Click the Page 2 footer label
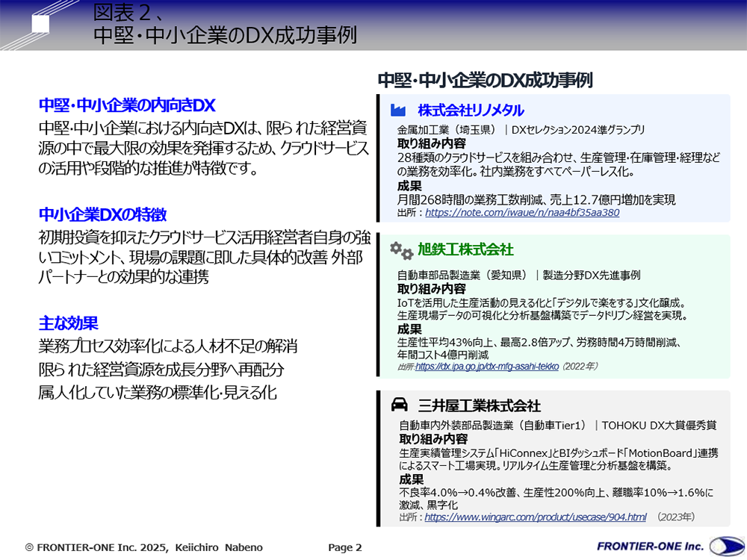Screen dimensions: 747x560 [x=344, y=547]
